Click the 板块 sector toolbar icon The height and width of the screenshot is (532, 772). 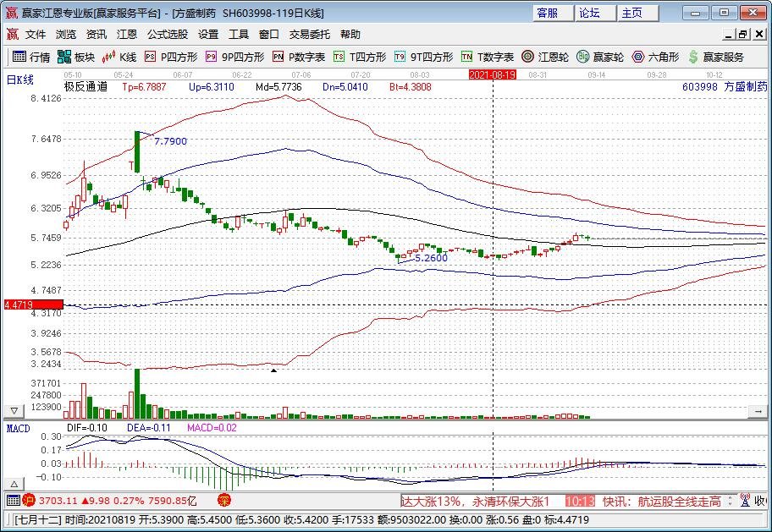[x=76, y=57]
